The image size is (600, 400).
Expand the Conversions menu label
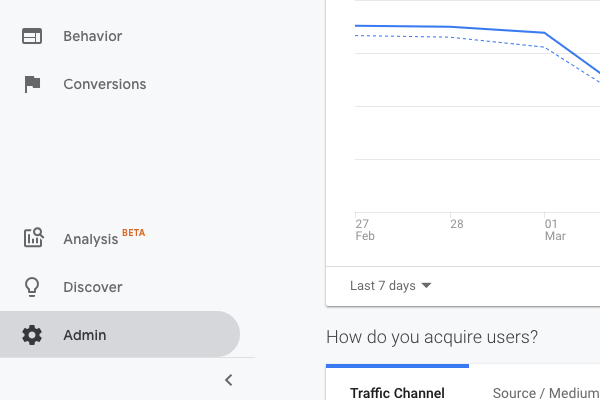click(x=104, y=84)
